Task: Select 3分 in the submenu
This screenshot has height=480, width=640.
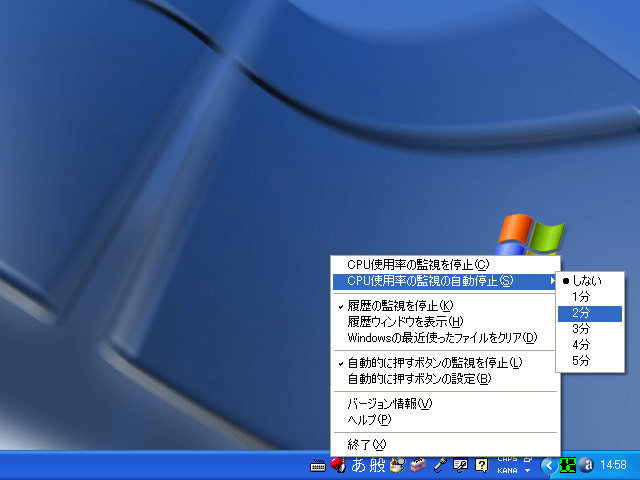Action: pyautogui.click(x=590, y=329)
